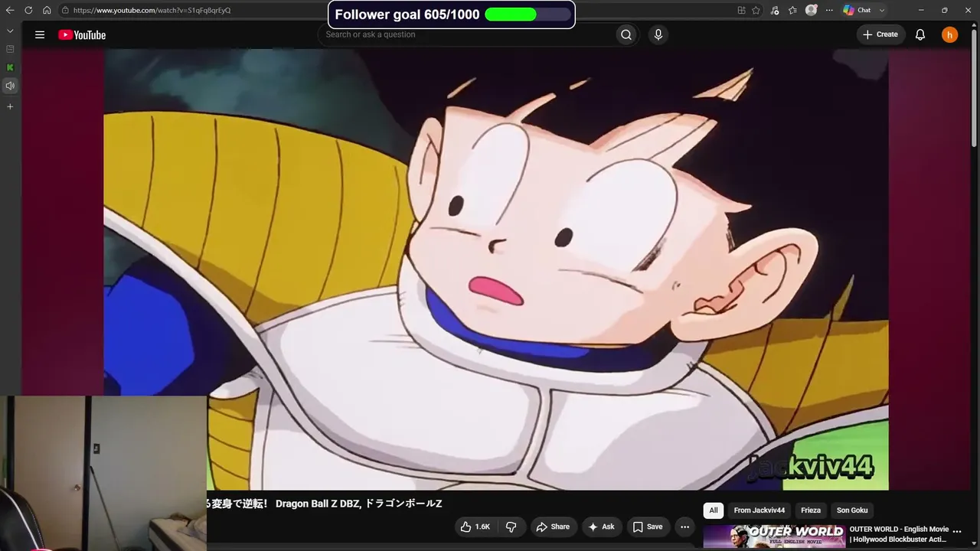Open the browser profile picture
Image resolution: width=980 pixels, height=551 pixels.
(811, 10)
